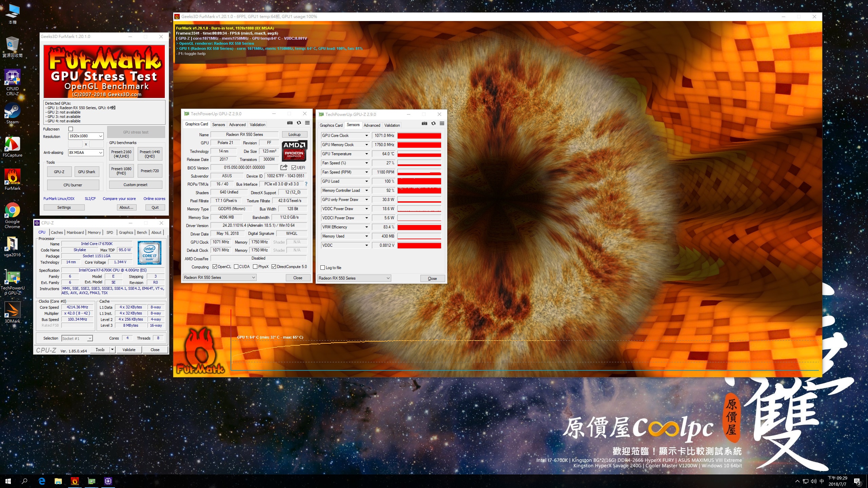The height and width of the screenshot is (488, 868).
Task: Click Bus Interface question mark help
Action: click(x=306, y=184)
